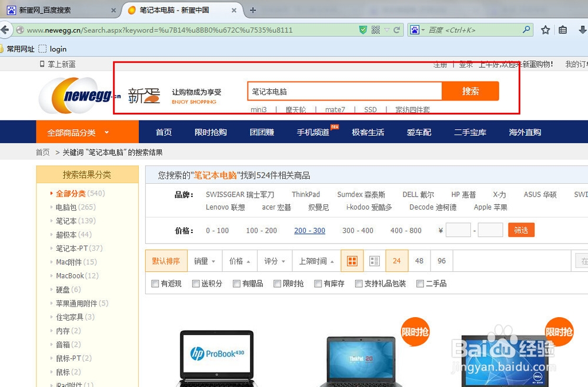Show 96 items per page
The image size is (588, 387).
[x=442, y=261]
